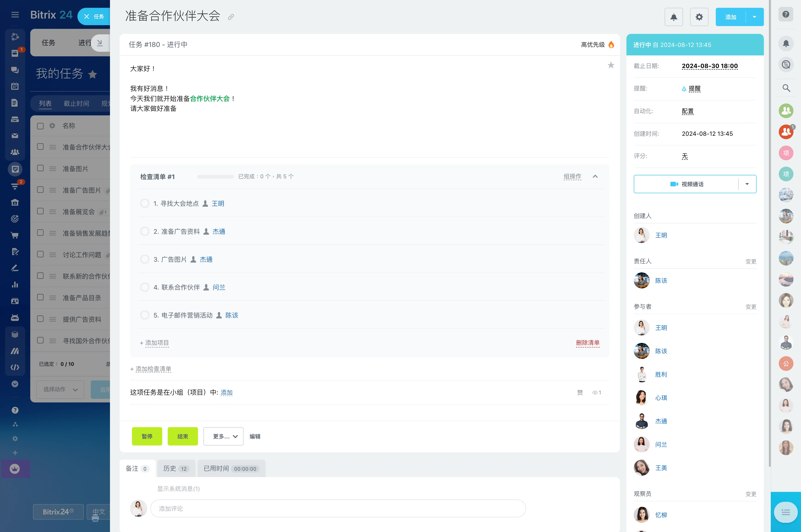This screenshot has width=801, height=532.
Task: Close the task slider with X 任务
Action: 94,16
